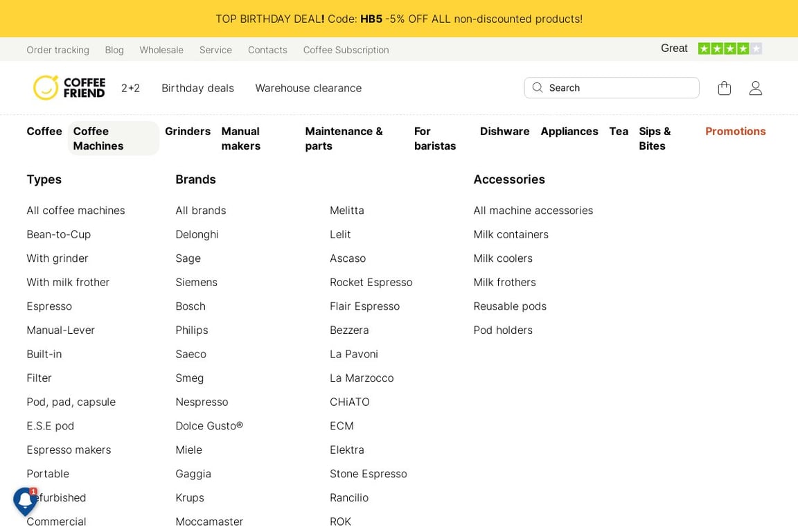Focus the Search input field
Viewport: 798px width, 532px height.
[x=611, y=87]
